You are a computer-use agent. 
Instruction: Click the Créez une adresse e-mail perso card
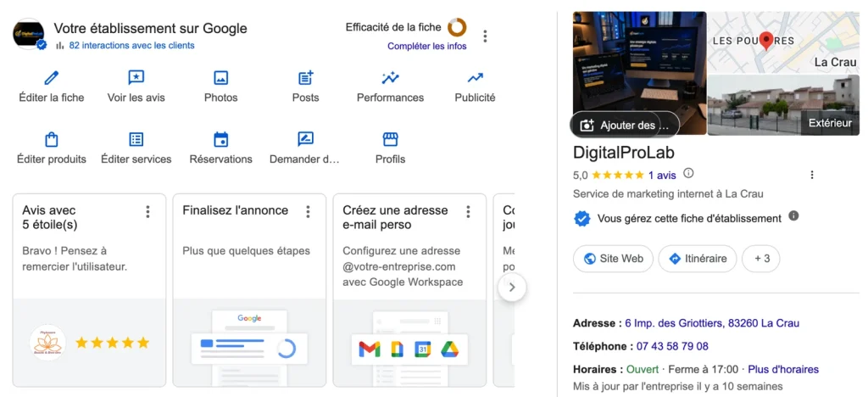pos(409,290)
